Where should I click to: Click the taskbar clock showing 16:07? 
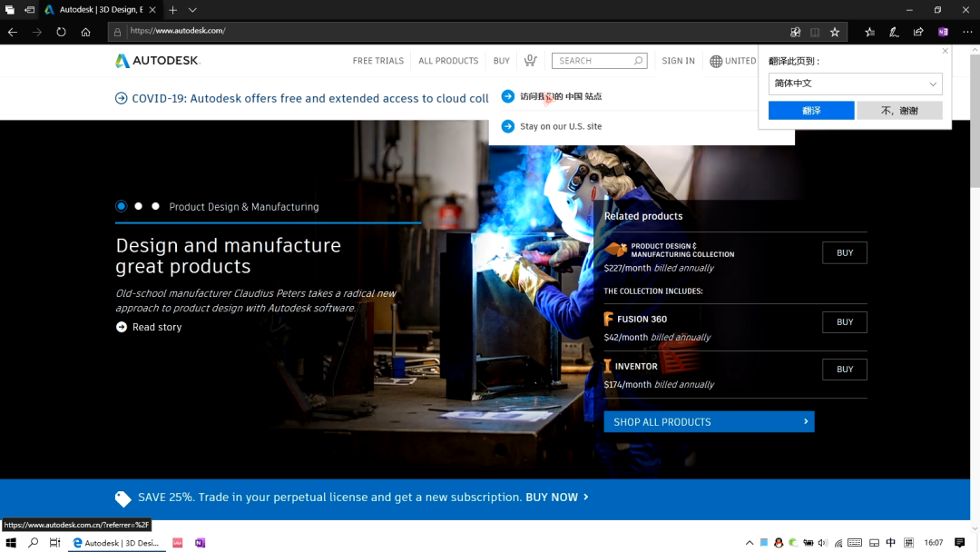click(934, 543)
